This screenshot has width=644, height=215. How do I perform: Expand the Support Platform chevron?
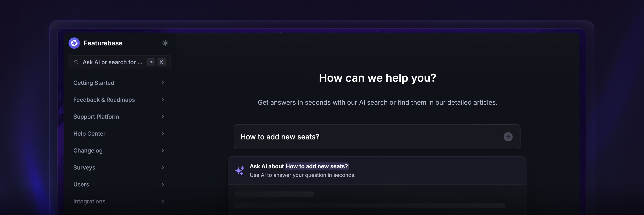coord(163,117)
